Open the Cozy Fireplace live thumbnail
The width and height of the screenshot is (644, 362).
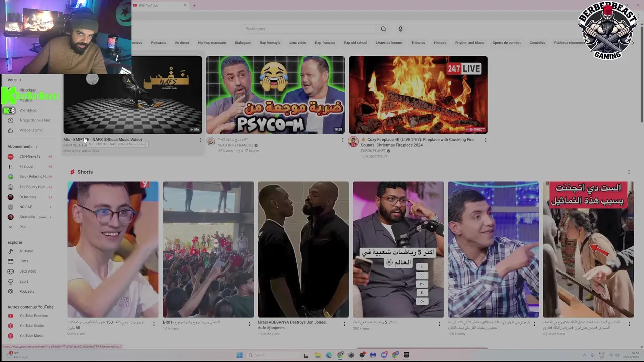point(418,95)
